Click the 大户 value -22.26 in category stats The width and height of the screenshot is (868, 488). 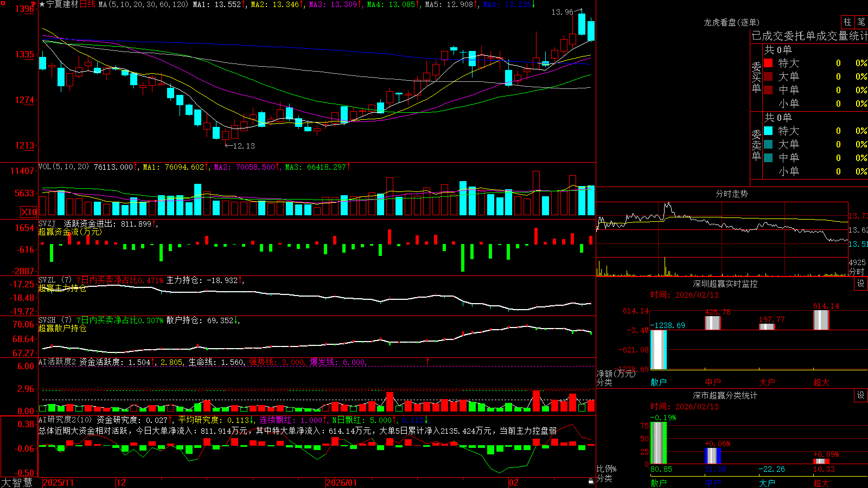coord(771,469)
